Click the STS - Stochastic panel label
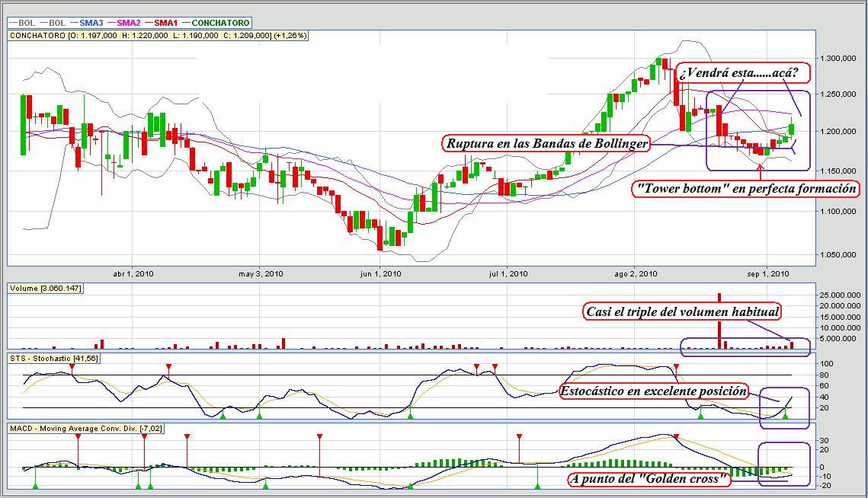Image resolution: width=868 pixels, height=498 pixels. coord(53,359)
